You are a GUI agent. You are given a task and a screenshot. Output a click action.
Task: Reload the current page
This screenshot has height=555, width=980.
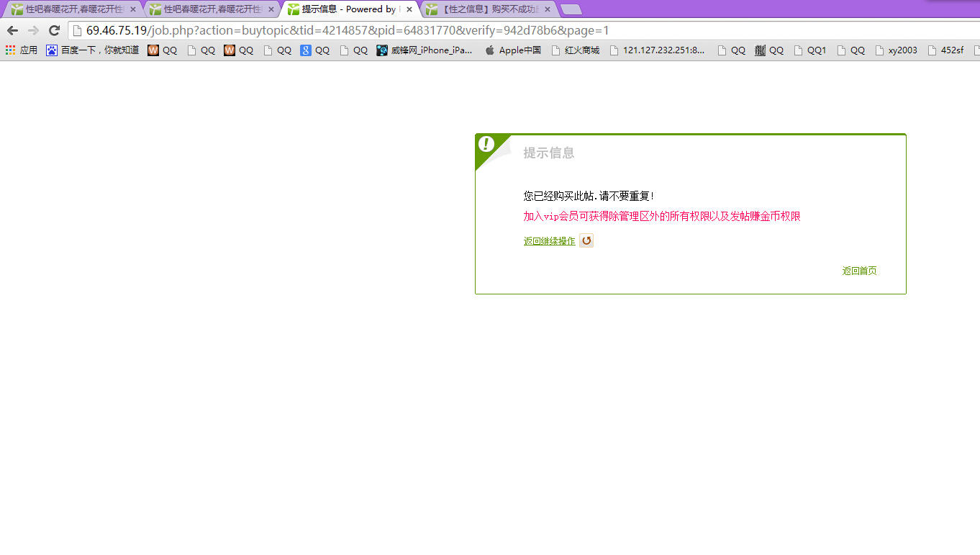click(x=54, y=30)
